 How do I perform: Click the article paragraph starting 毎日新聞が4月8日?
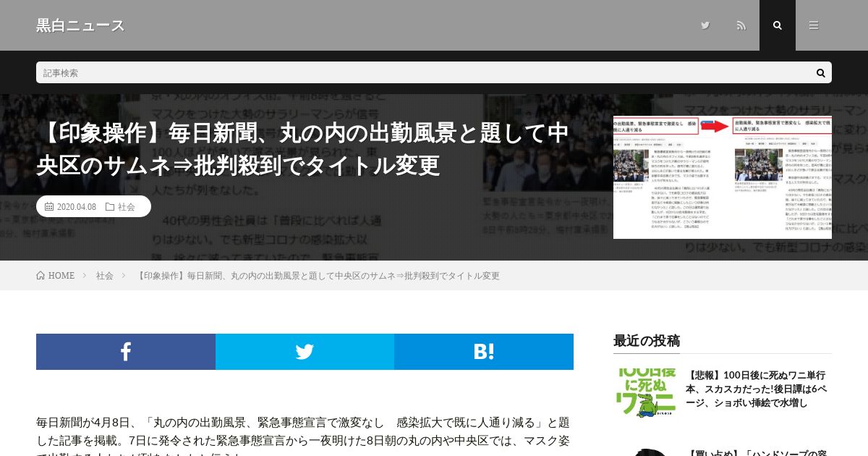[x=305, y=434]
